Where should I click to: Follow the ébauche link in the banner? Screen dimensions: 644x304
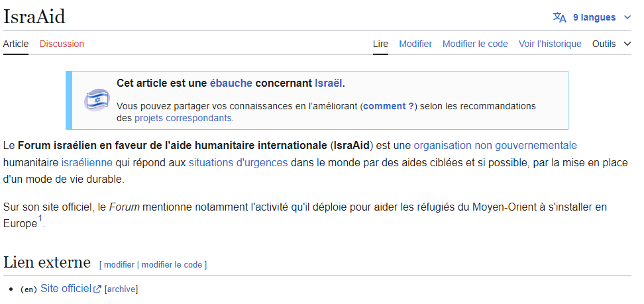[231, 83]
